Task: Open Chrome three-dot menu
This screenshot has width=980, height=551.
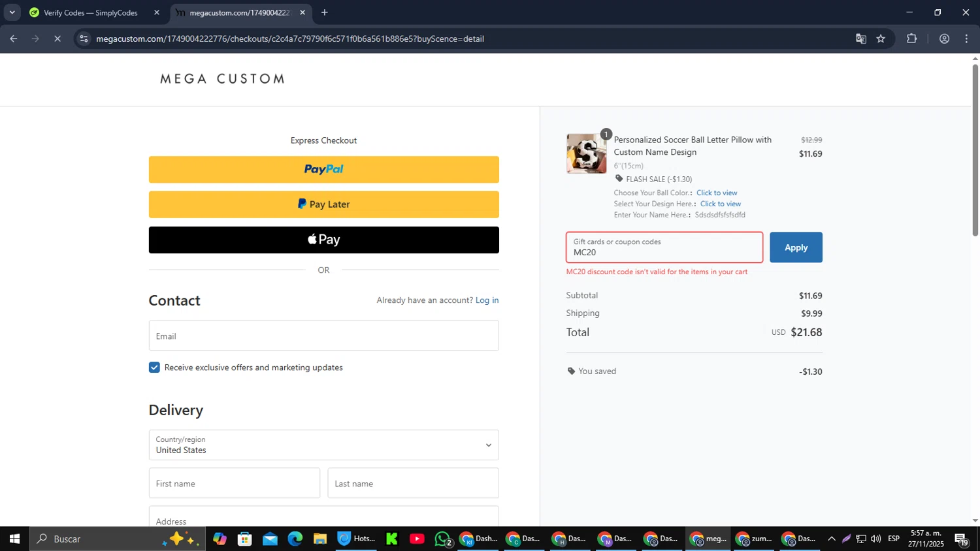Action: click(966, 39)
